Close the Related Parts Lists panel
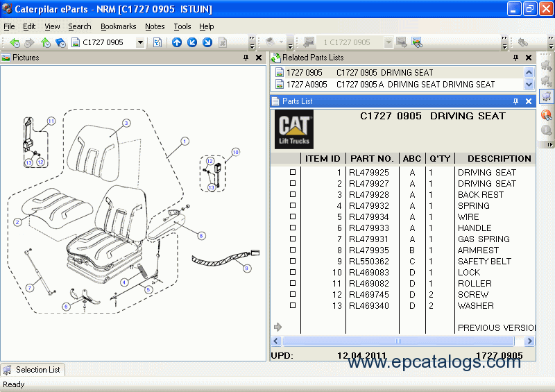The width and height of the screenshot is (555, 392). pyautogui.click(x=529, y=58)
